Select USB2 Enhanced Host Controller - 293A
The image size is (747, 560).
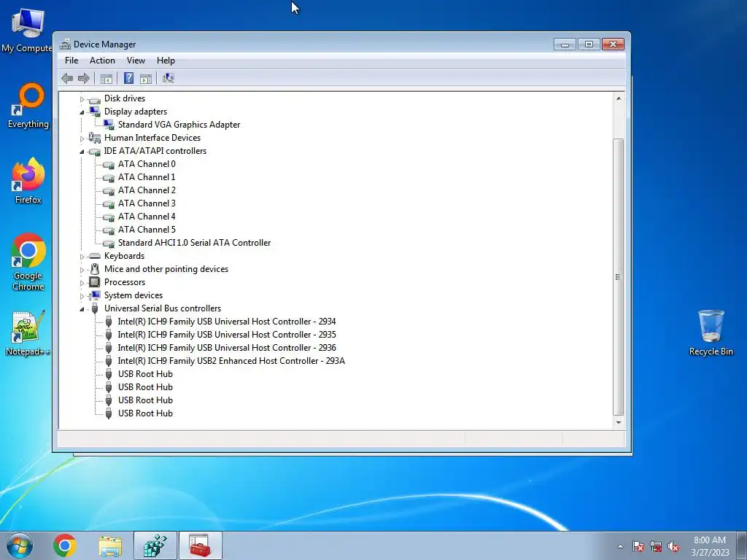point(231,361)
